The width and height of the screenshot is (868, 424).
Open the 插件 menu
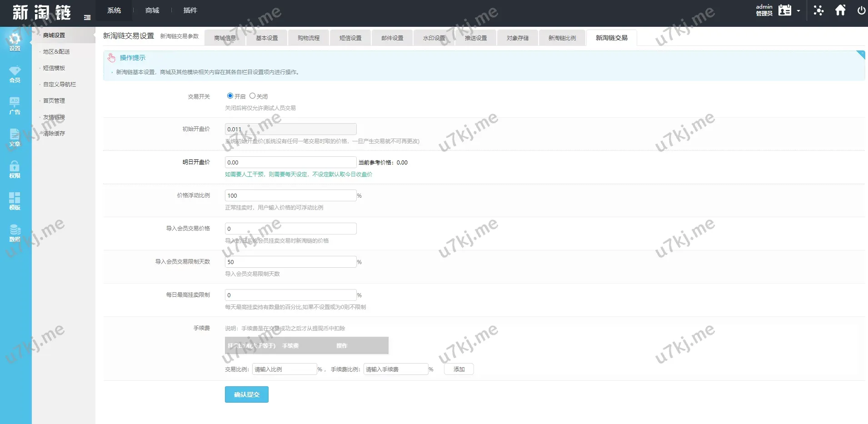click(190, 10)
